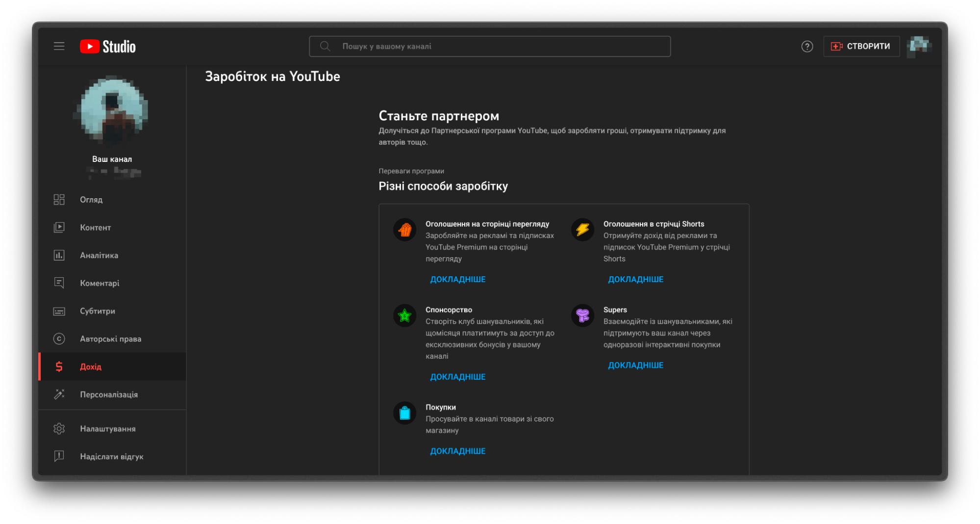Click the Shorts feed lightning icon
The width and height of the screenshot is (980, 524).
point(583,230)
